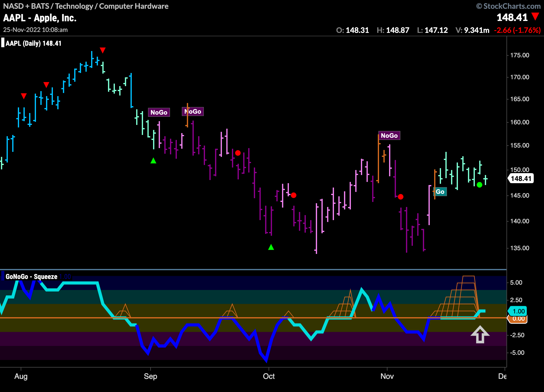Click the 140.00 price axis label
This screenshot has height=392, width=544.
point(520,221)
